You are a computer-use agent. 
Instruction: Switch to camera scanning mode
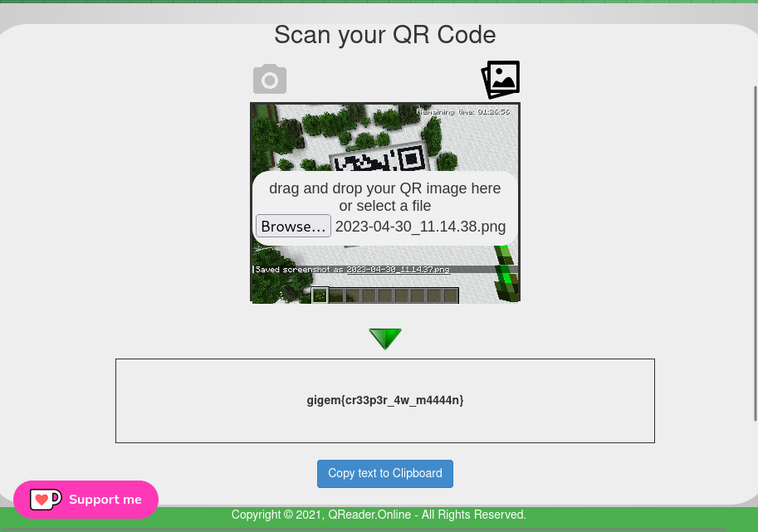tap(270, 79)
